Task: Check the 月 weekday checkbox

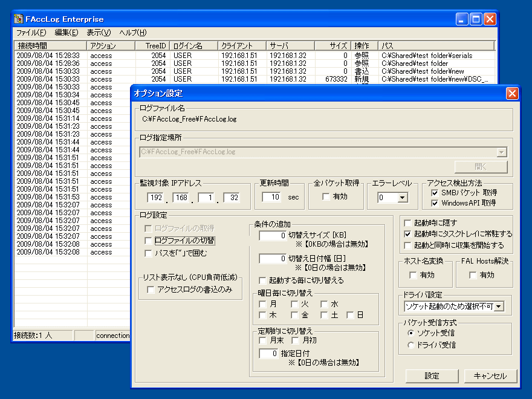Action: [262, 304]
